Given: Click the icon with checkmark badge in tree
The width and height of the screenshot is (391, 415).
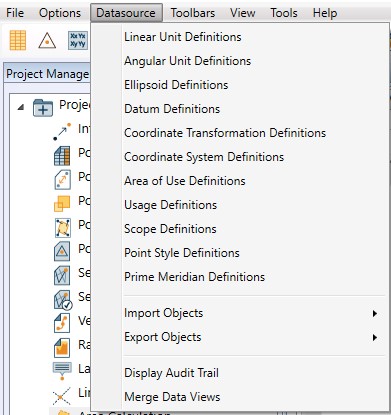Looking at the screenshot, I should (x=63, y=300).
